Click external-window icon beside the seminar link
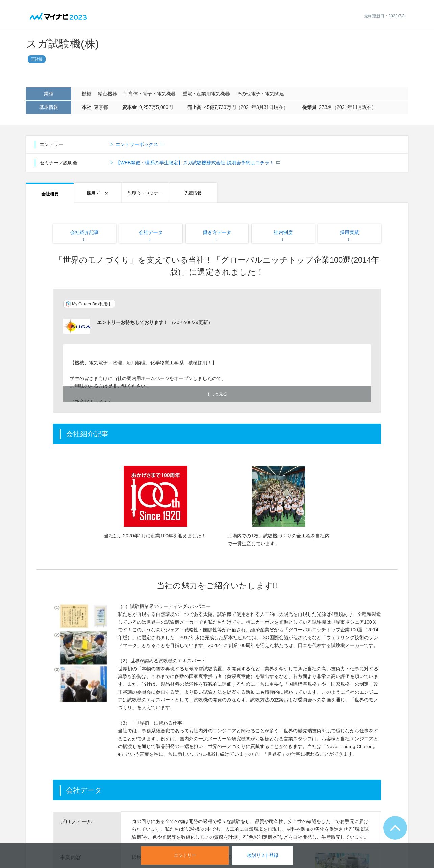Image resolution: width=434 pixels, height=868 pixels. [x=278, y=163]
